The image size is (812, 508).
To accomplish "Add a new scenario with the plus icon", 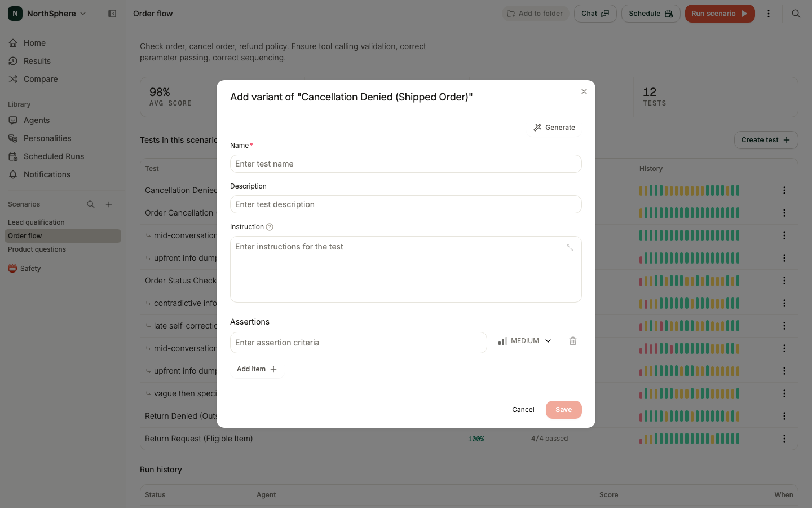I will tap(109, 204).
